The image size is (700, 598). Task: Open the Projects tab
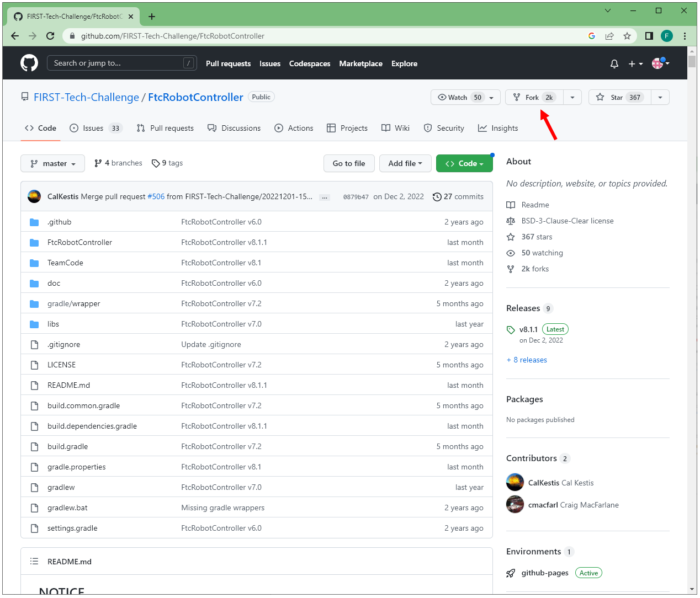[347, 128]
